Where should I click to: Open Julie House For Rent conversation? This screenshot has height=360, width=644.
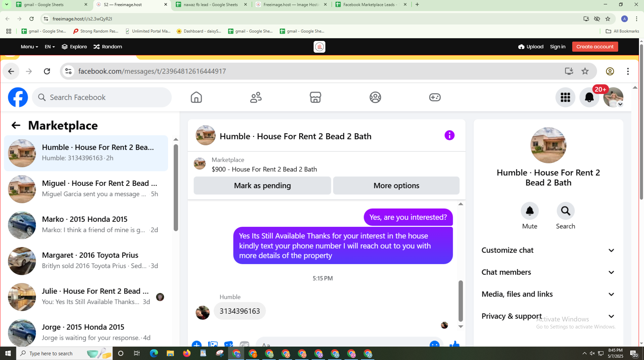pos(86,297)
